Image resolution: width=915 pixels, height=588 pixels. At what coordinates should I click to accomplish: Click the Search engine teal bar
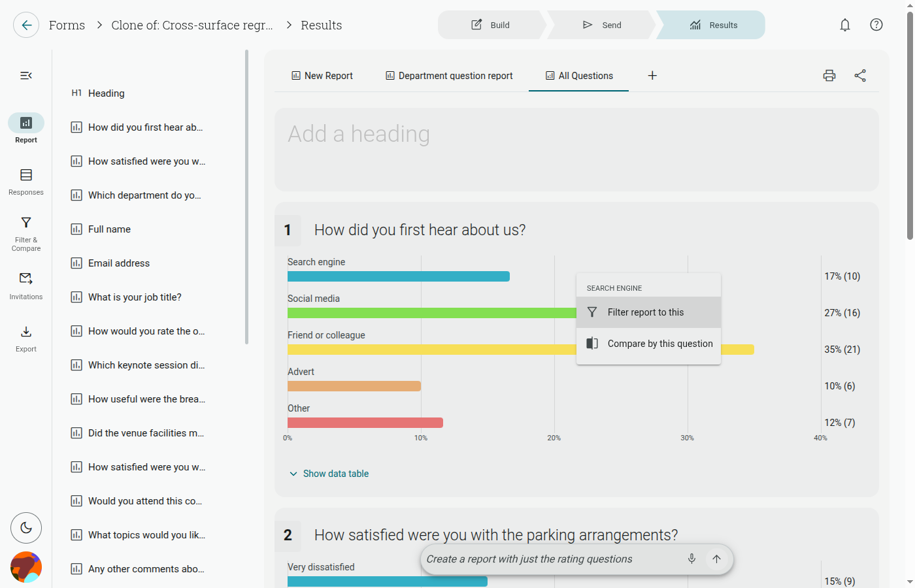[399, 276]
